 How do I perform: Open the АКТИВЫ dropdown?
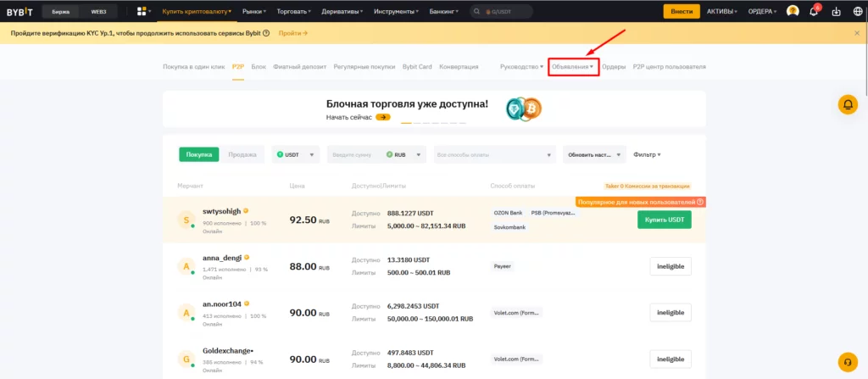[x=722, y=11]
